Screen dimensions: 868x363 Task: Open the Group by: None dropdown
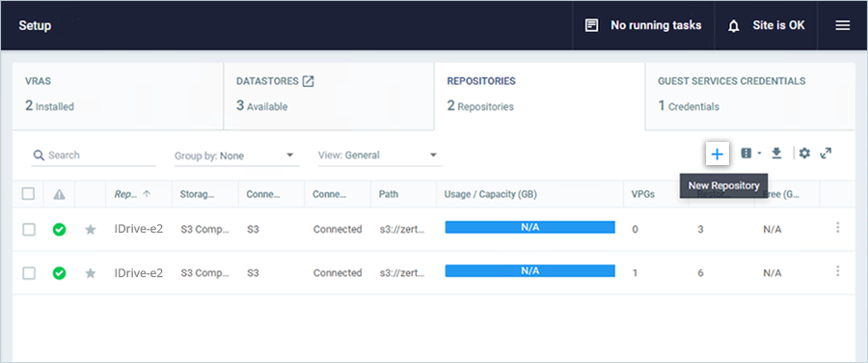tap(236, 155)
